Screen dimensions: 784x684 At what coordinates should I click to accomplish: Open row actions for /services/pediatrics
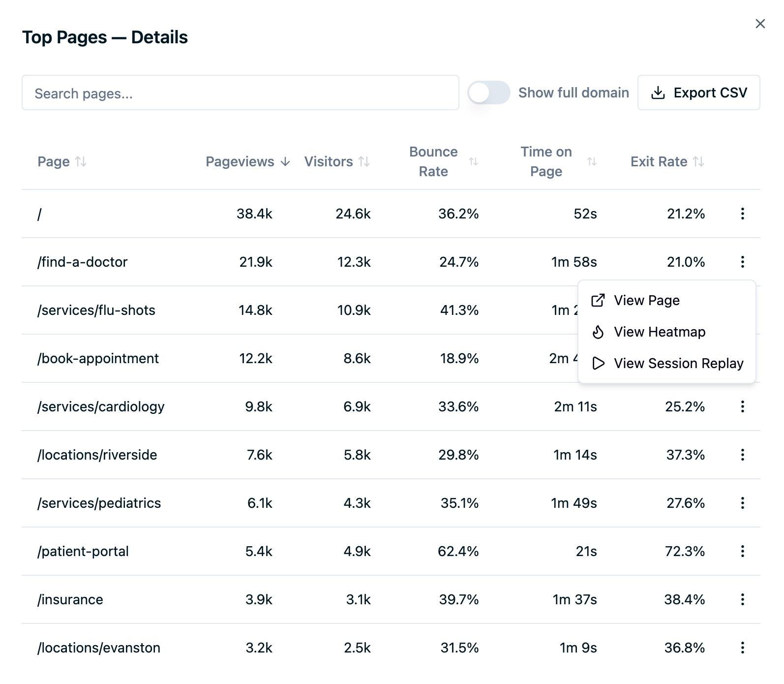742,503
